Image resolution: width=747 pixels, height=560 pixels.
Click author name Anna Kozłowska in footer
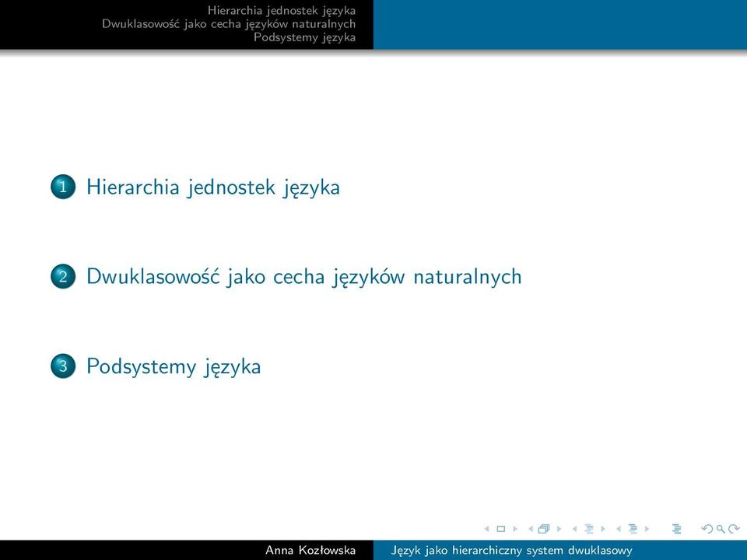(x=310, y=550)
